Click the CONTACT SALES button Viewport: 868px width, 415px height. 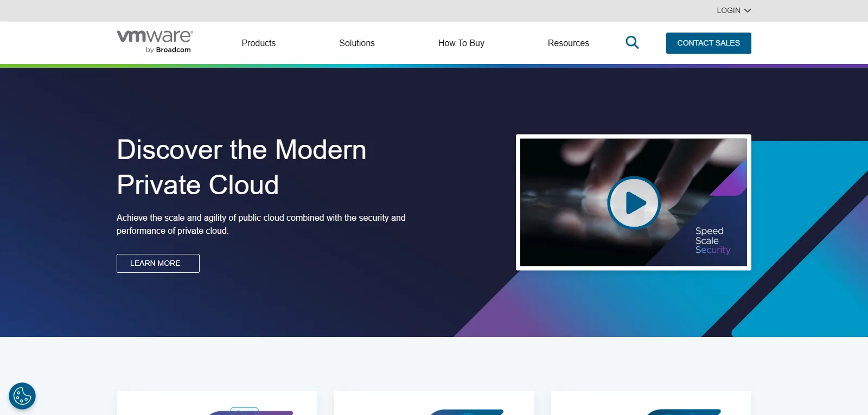tap(708, 43)
